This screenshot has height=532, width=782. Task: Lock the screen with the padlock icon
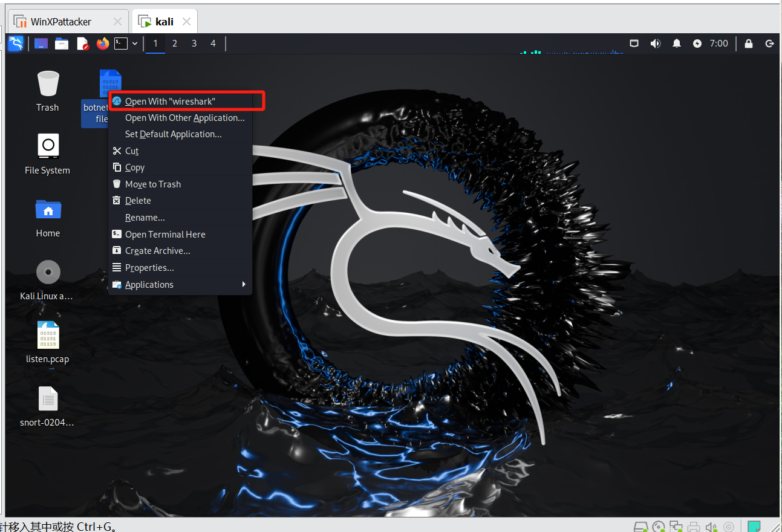click(x=749, y=44)
